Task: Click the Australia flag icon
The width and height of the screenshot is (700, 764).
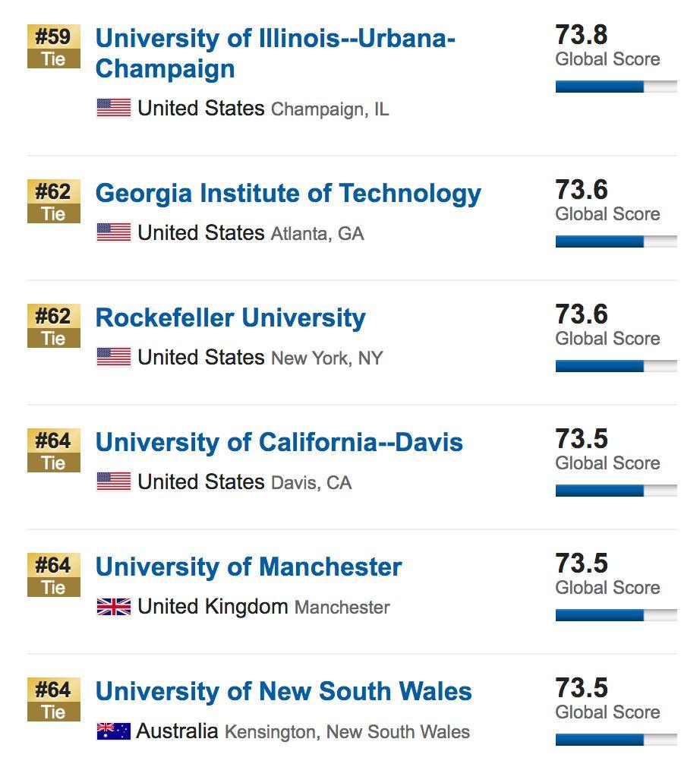Action: [114, 731]
